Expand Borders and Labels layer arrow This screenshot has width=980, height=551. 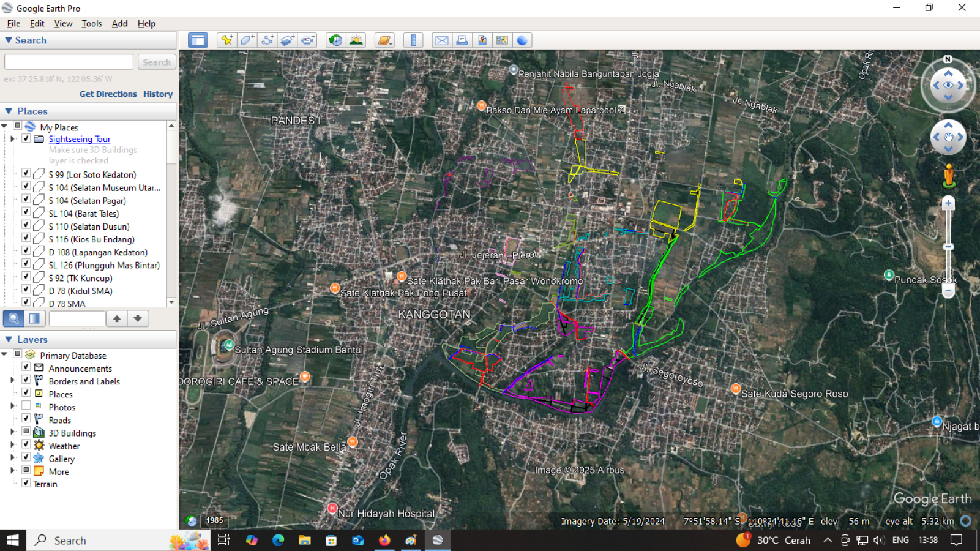(12, 380)
